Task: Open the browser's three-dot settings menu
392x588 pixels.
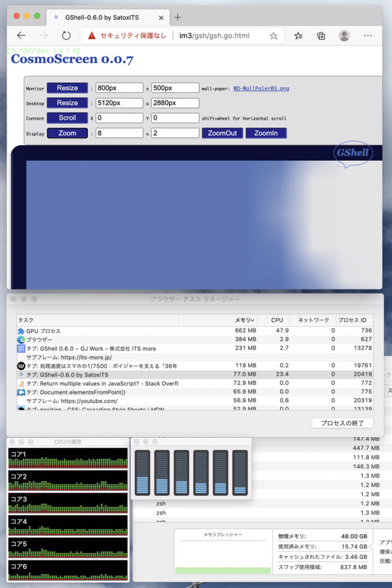Action: click(x=368, y=36)
